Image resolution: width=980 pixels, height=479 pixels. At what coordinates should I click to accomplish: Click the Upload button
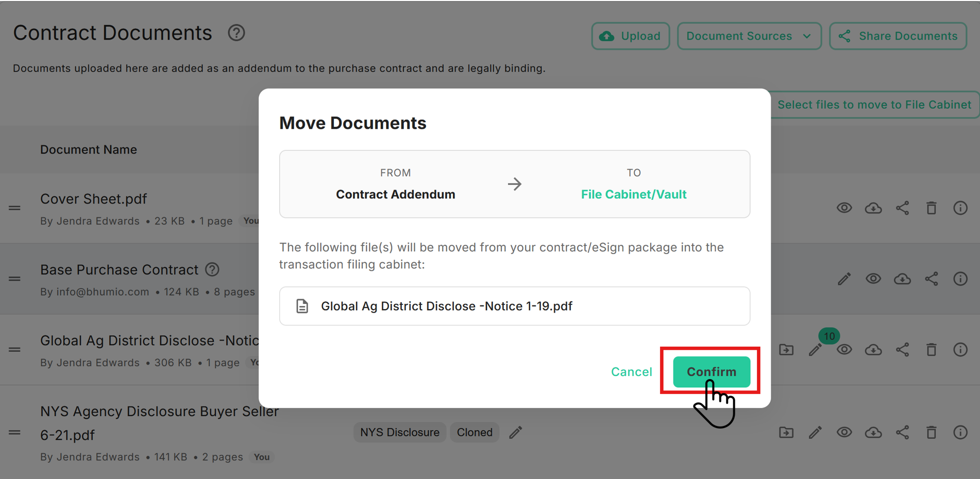point(631,36)
